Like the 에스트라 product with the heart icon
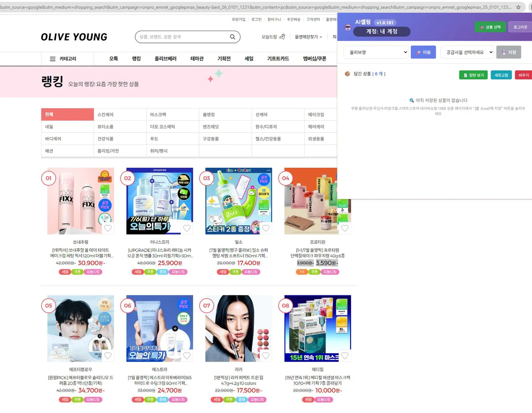The width and height of the screenshot is (532, 413). (x=187, y=356)
